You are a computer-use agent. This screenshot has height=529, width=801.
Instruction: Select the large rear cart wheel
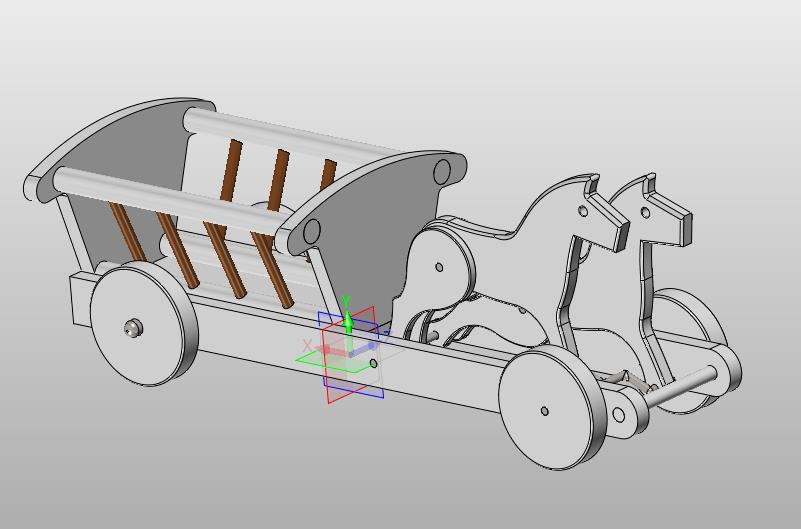coord(143,324)
